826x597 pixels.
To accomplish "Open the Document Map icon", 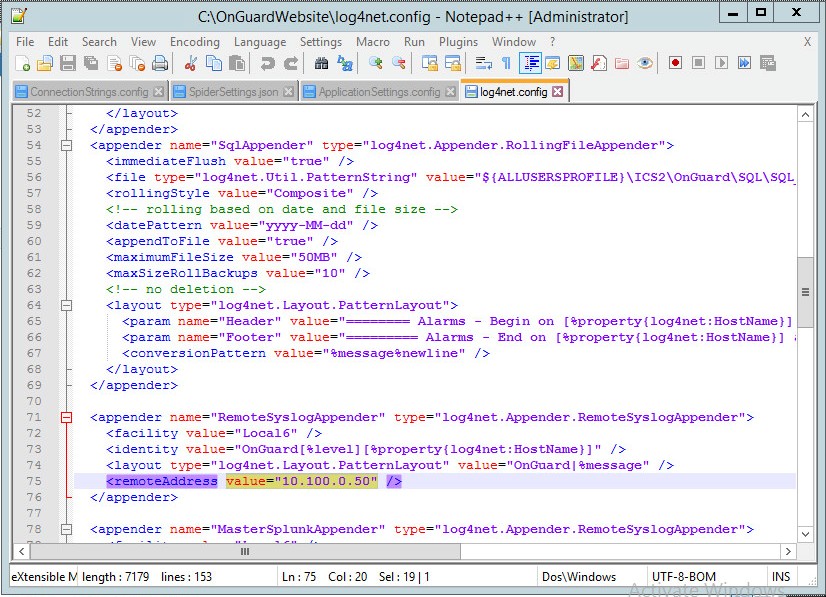I will point(576,63).
